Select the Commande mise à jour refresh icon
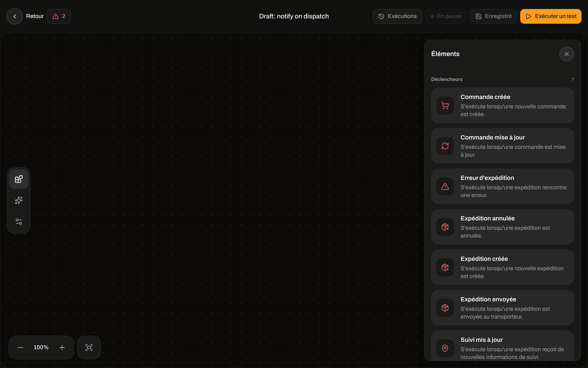The height and width of the screenshot is (368, 588). coord(445,146)
